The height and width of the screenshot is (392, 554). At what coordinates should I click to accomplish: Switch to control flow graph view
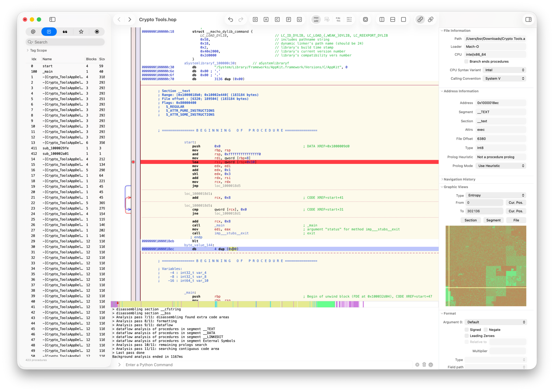point(327,19)
